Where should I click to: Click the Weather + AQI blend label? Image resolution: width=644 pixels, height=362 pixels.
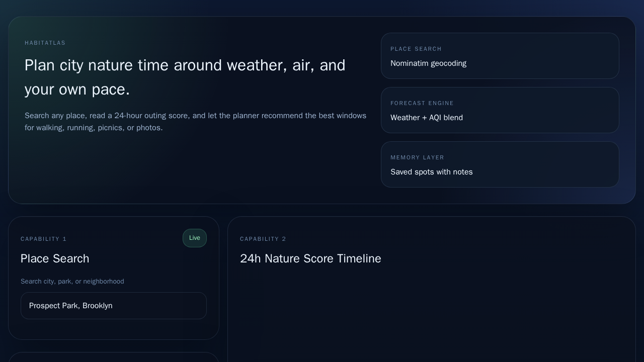[427, 118]
